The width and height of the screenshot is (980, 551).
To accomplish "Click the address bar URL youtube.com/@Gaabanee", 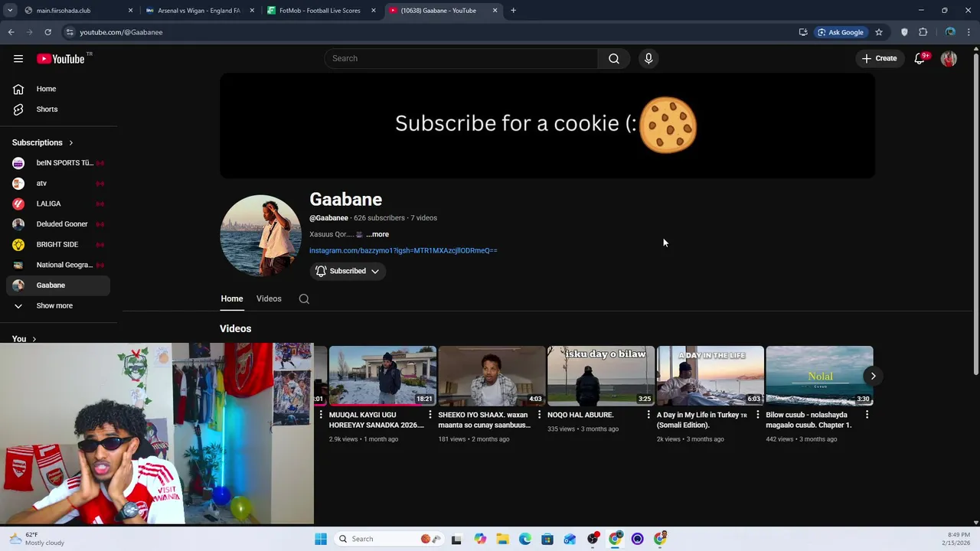I will point(121,32).
